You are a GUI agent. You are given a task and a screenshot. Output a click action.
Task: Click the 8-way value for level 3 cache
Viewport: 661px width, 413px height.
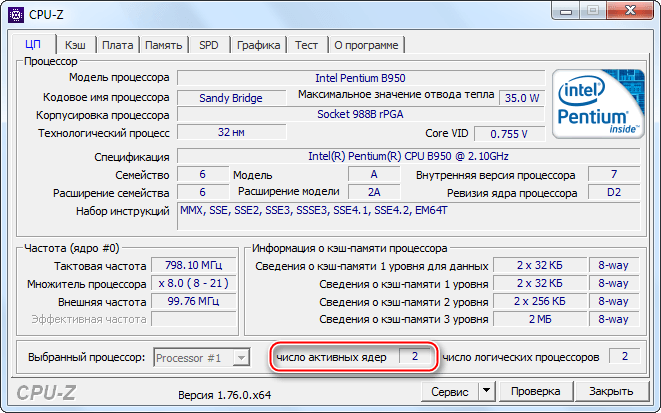(614, 319)
